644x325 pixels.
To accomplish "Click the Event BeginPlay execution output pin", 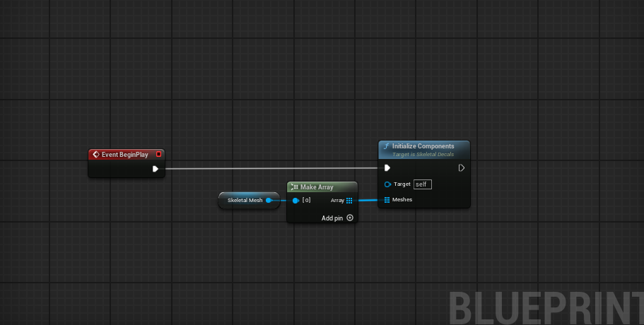I will pos(156,169).
